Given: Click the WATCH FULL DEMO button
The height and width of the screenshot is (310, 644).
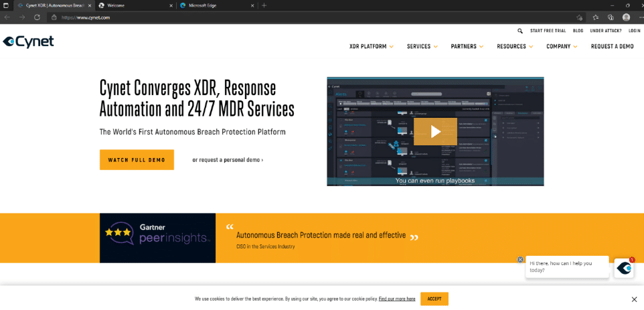Looking at the screenshot, I should coord(137,160).
